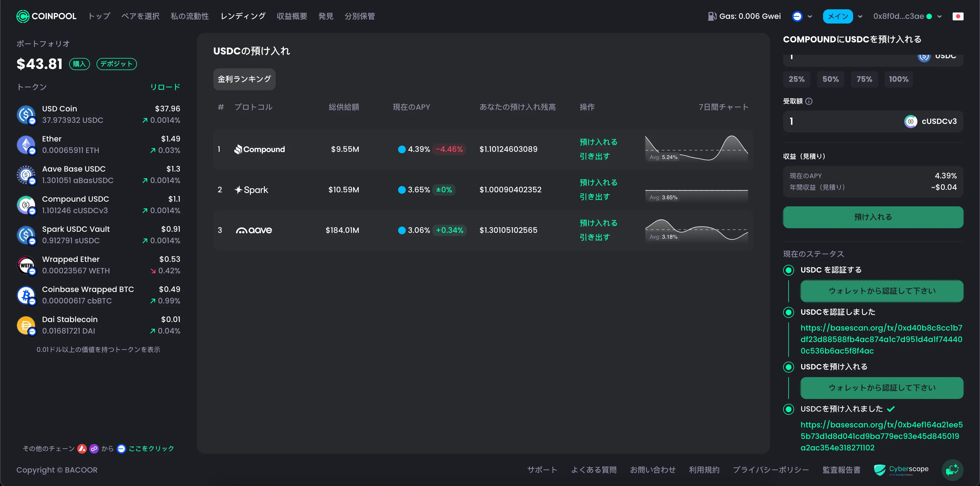
Task: Click the Aave Base USDC token icon
Action: coord(26,175)
